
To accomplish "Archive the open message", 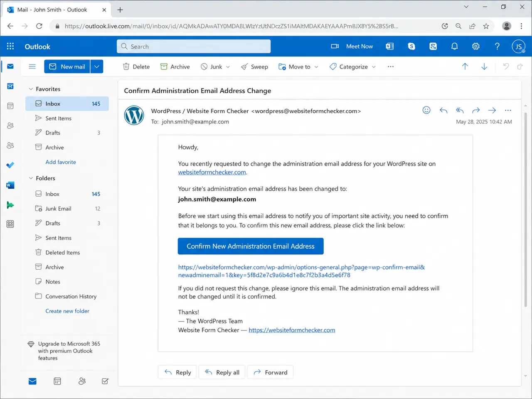I will click(x=175, y=66).
